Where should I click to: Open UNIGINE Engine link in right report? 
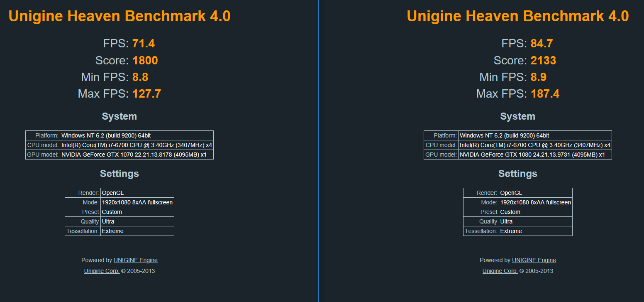tap(534, 260)
